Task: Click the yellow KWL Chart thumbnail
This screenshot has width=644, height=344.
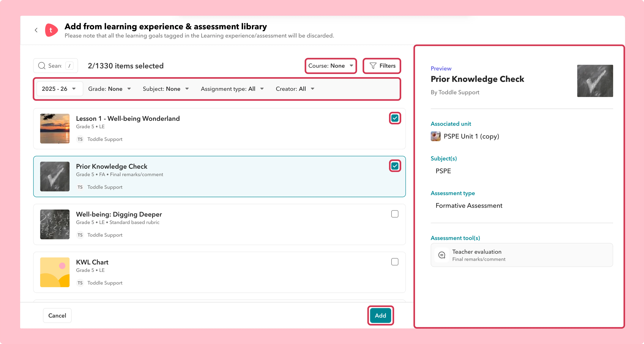Action: coord(55,272)
